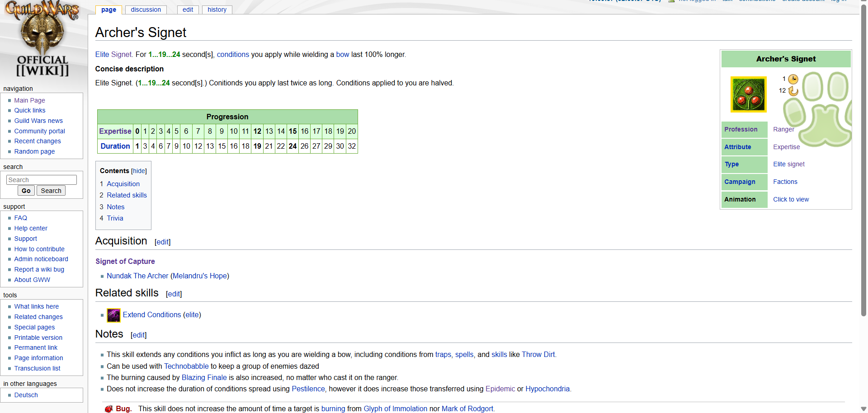Switch to the discussion tab
Image resolution: width=868 pixels, height=413 pixels.
point(146,9)
